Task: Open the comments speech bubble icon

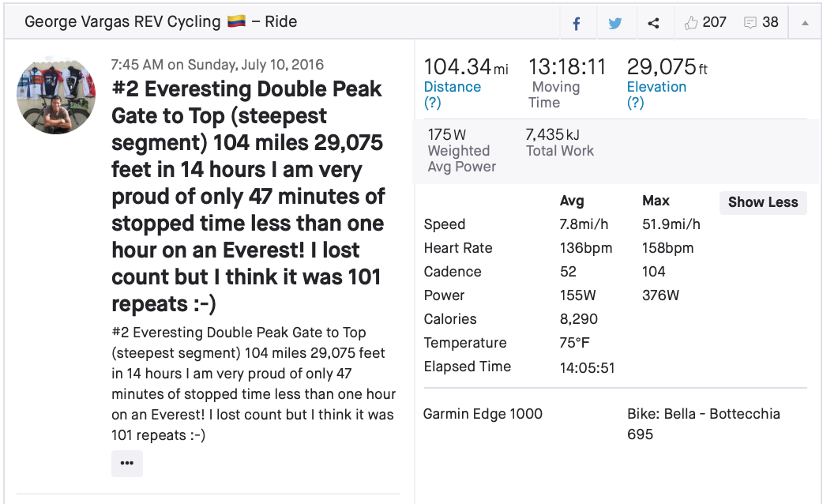Action: point(750,23)
